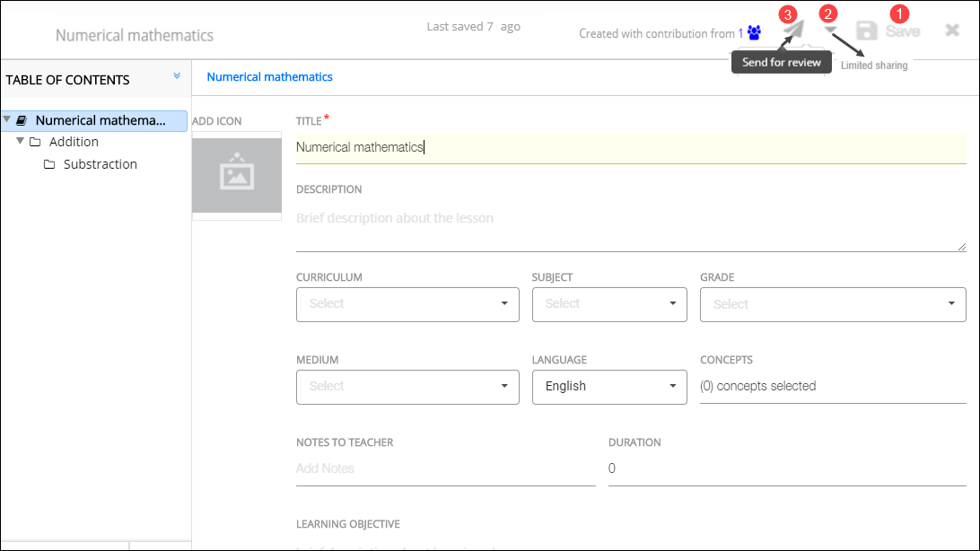Open the Grade dropdown
980x551 pixels.
(x=832, y=304)
